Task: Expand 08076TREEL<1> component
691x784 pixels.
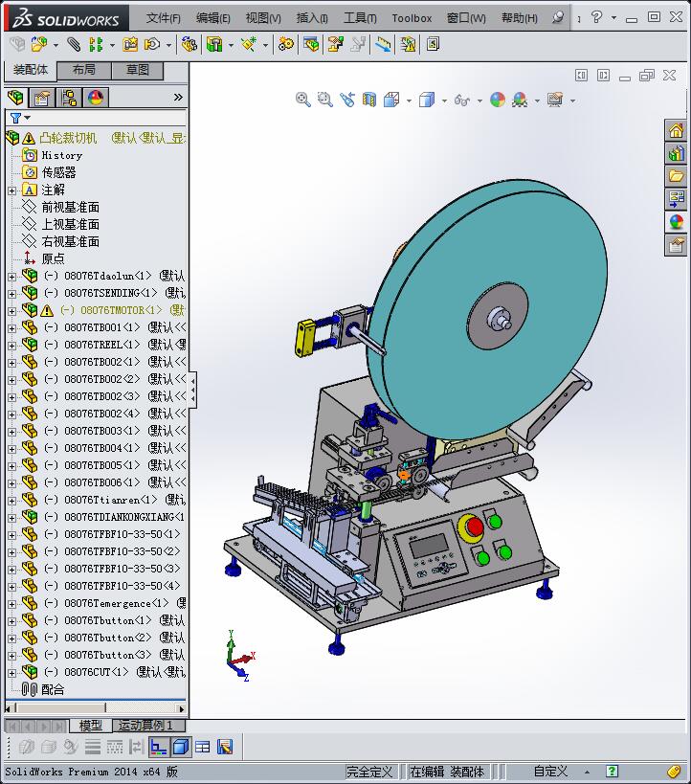Action: [x=12, y=346]
